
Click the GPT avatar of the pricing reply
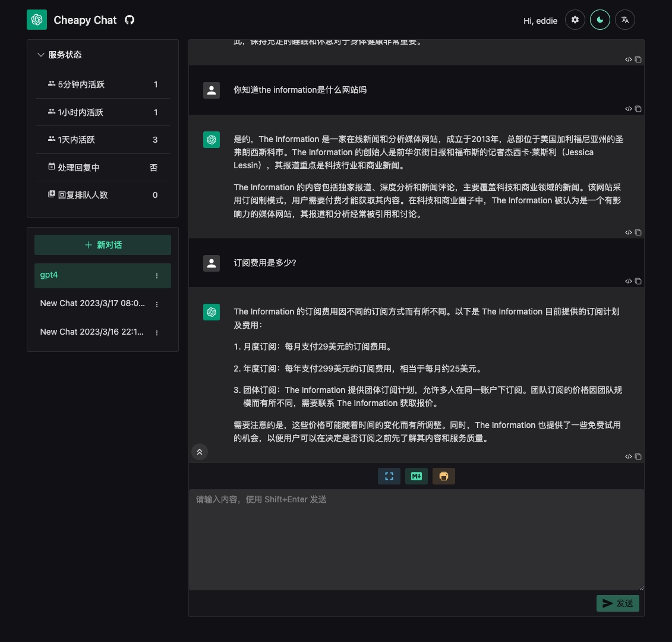tap(212, 312)
